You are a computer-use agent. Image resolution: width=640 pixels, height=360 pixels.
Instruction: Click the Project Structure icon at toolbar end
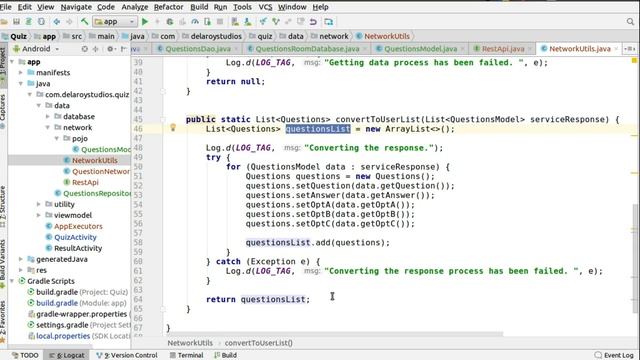click(x=329, y=22)
